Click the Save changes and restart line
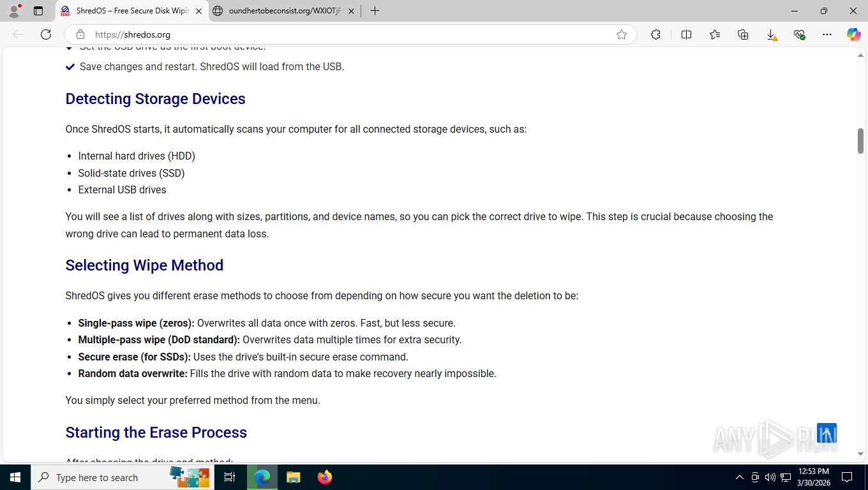Viewport: 868px width, 490px height. click(x=212, y=66)
